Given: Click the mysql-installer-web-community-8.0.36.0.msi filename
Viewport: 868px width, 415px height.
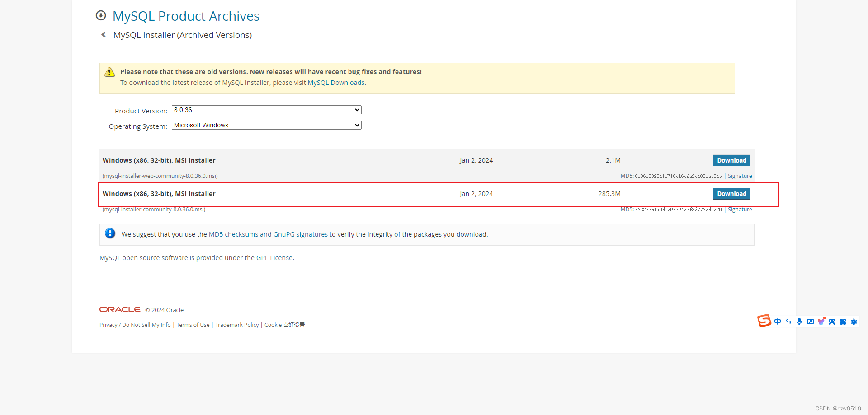Looking at the screenshot, I should 160,176.
